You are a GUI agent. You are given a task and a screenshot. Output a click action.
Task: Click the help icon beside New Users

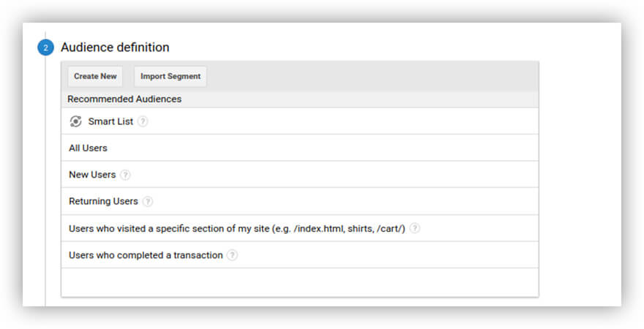click(x=125, y=175)
